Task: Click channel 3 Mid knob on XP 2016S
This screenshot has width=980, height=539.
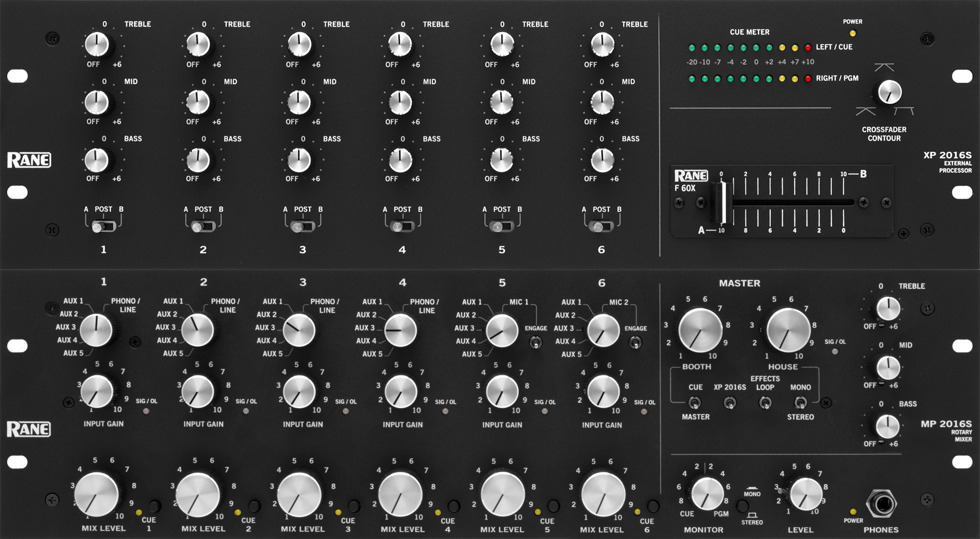Action: point(299,102)
